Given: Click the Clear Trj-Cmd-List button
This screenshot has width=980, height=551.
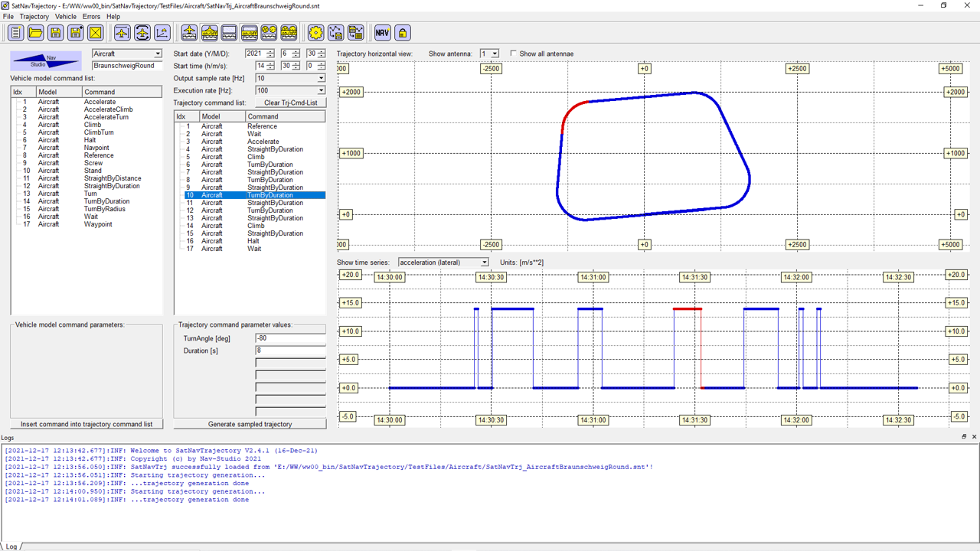Looking at the screenshot, I should 290,103.
